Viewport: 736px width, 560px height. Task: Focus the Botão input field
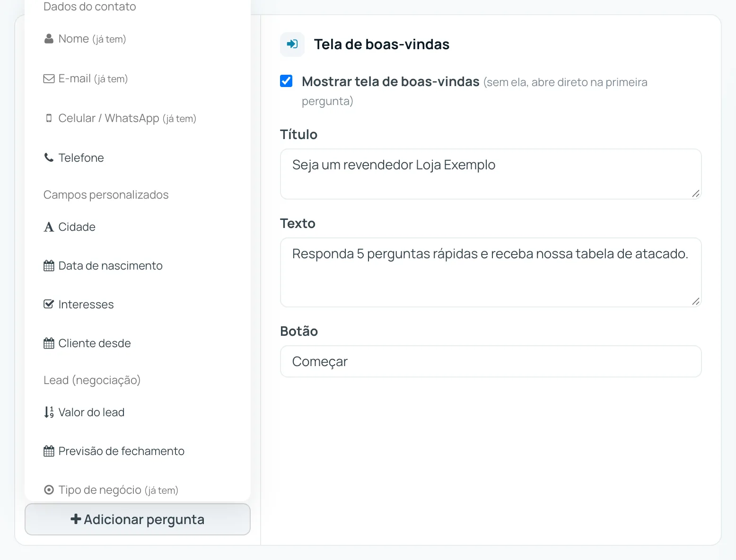(x=491, y=361)
